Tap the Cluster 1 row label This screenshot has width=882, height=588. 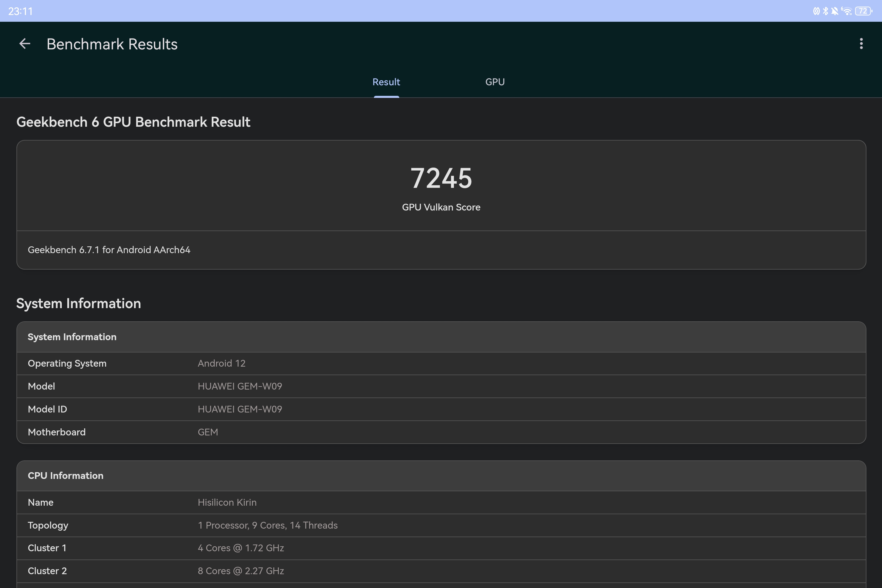pos(47,548)
